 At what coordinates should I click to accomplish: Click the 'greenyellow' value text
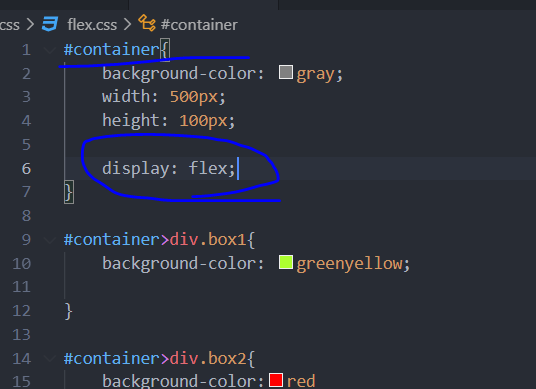point(350,264)
